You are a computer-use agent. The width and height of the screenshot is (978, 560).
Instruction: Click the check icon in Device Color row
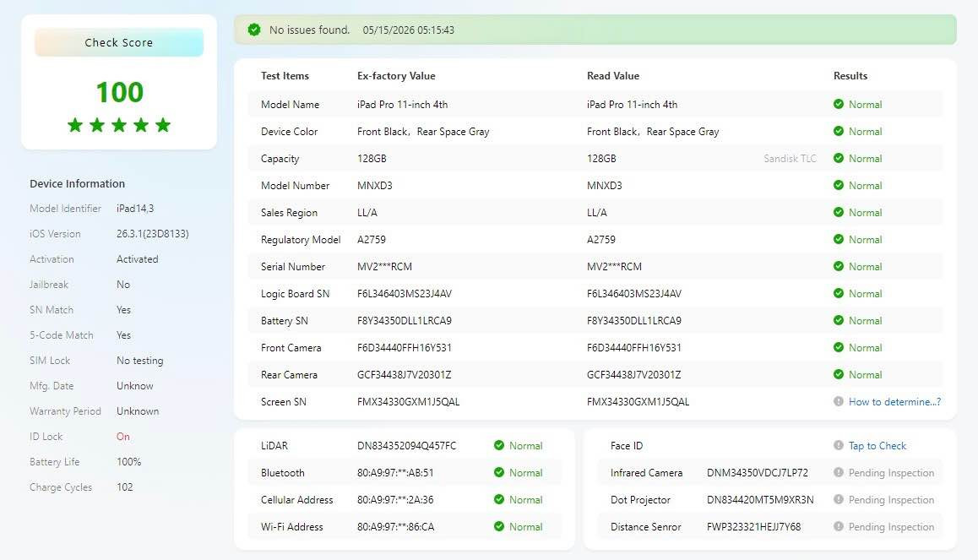coord(839,131)
